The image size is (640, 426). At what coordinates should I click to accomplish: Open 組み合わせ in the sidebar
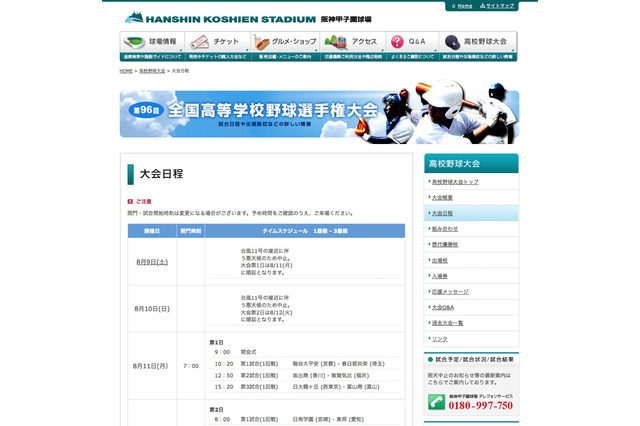click(445, 229)
